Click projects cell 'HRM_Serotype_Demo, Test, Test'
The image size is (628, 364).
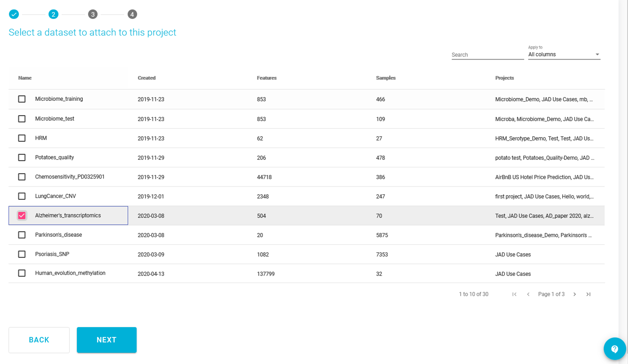pos(544,139)
